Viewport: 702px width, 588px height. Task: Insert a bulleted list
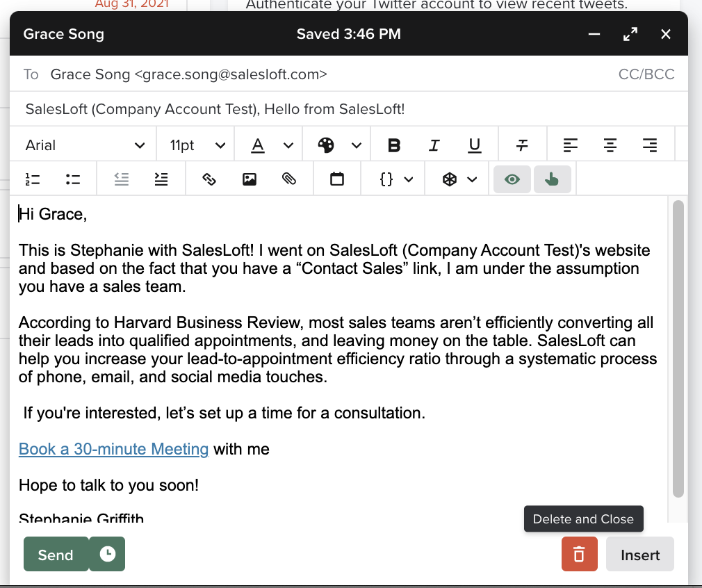click(x=72, y=179)
